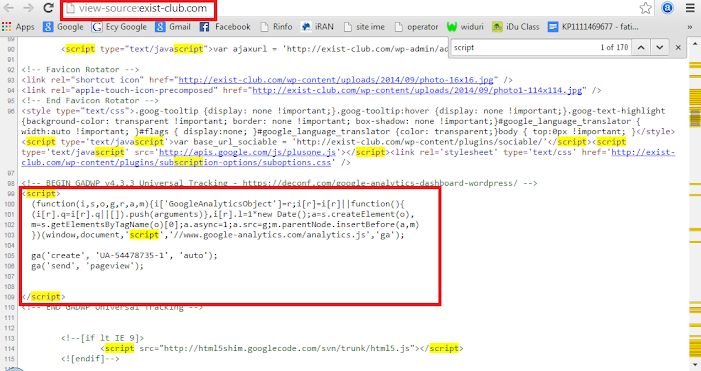Click the html5shim.googlecode.com script source text
This screenshot has width=701, height=371.
click(x=287, y=348)
